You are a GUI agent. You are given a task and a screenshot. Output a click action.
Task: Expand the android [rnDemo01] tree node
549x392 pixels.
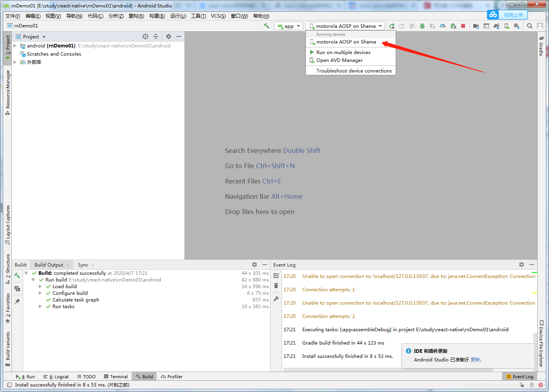[15, 46]
